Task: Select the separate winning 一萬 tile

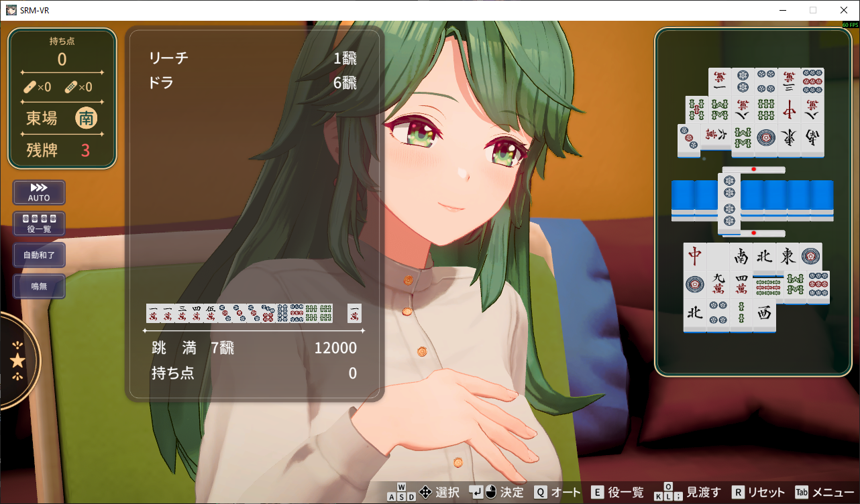Action: pyautogui.click(x=354, y=313)
